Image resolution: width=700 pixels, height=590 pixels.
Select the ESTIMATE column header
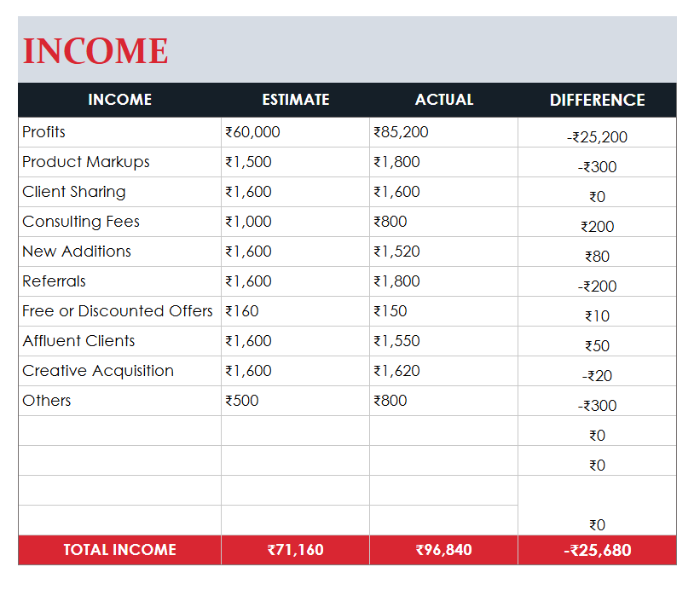pyautogui.click(x=295, y=100)
